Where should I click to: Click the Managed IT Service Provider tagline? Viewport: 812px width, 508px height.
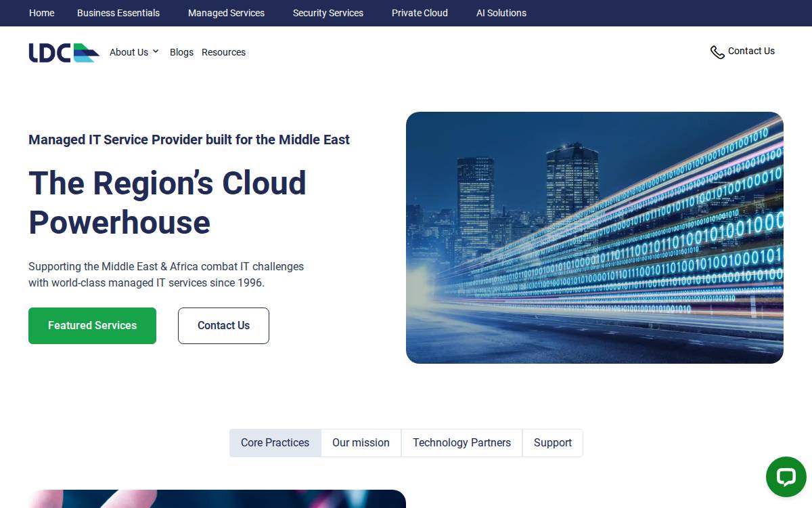[189, 140]
